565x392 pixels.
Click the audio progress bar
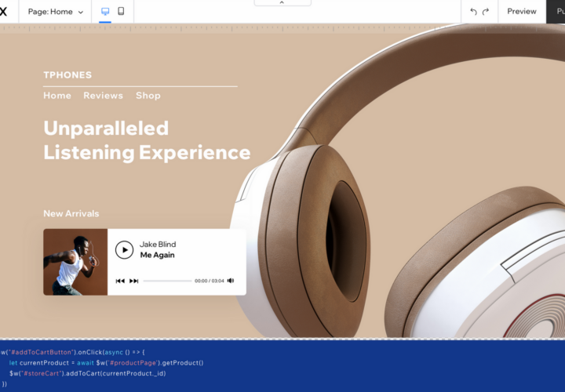pyautogui.click(x=168, y=281)
